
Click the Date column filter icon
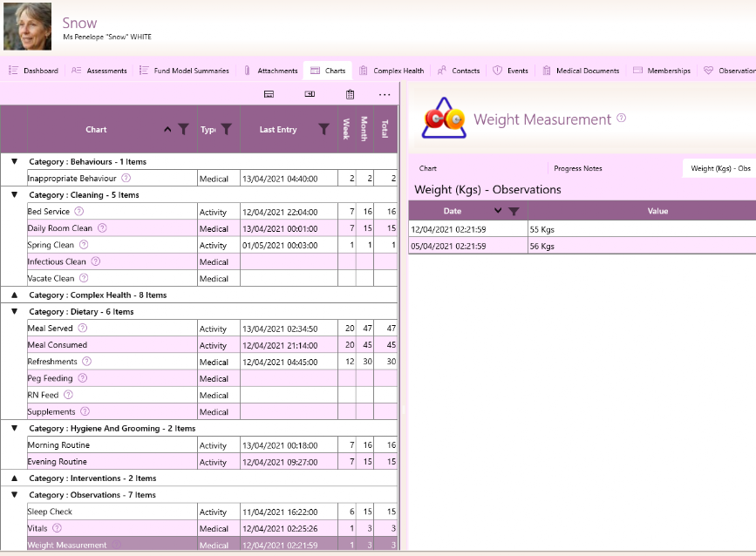[x=514, y=211]
